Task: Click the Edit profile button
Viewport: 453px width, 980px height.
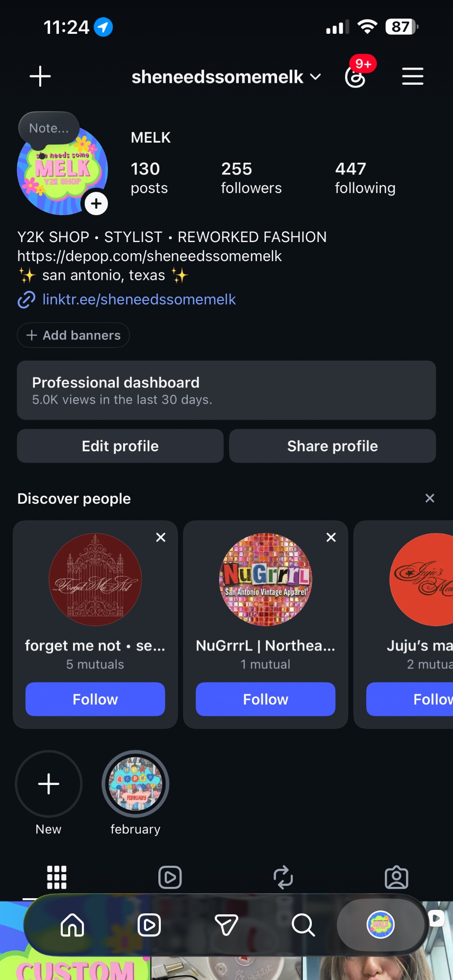Action: (120, 446)
